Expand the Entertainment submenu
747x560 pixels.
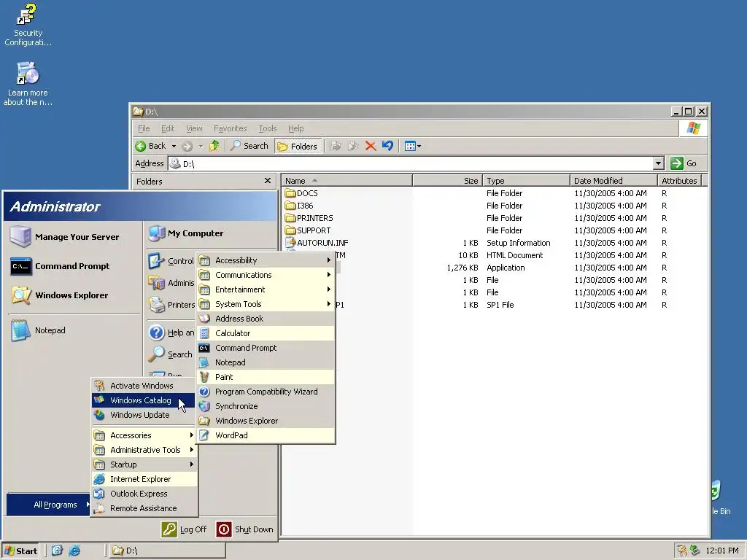266,289
